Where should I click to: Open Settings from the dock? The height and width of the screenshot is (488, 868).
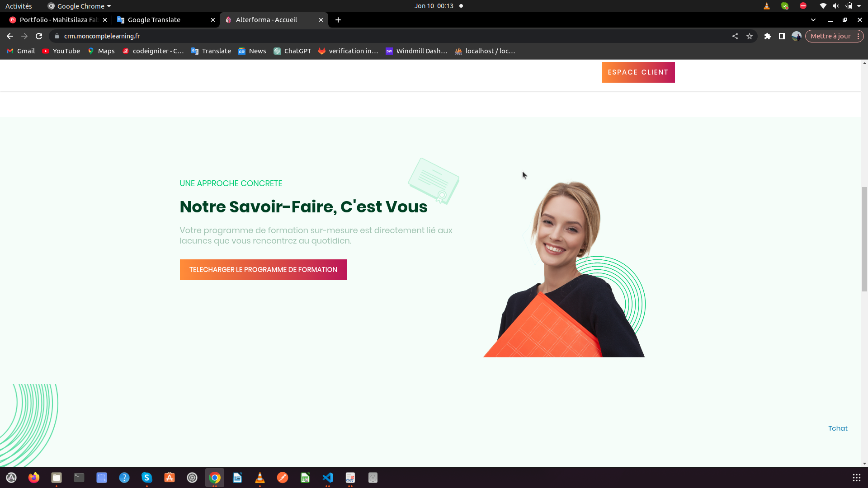click(192, 478)
